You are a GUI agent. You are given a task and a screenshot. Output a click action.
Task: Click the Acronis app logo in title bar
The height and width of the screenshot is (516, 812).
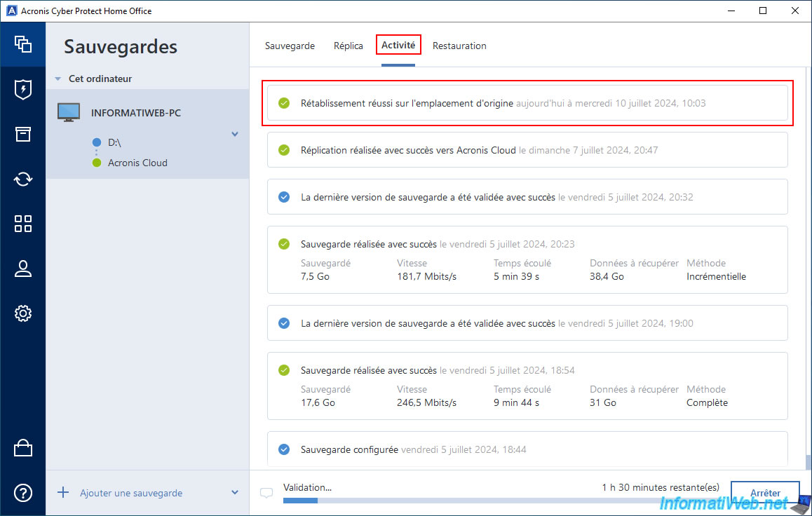tap(11, 11)
